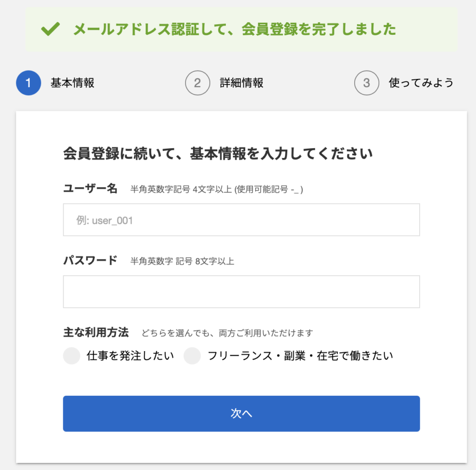Click the 仕事を発注したい option label
The height and width of the screenshot is (470, 476).
pyautogui.click(x=130, y=356)
